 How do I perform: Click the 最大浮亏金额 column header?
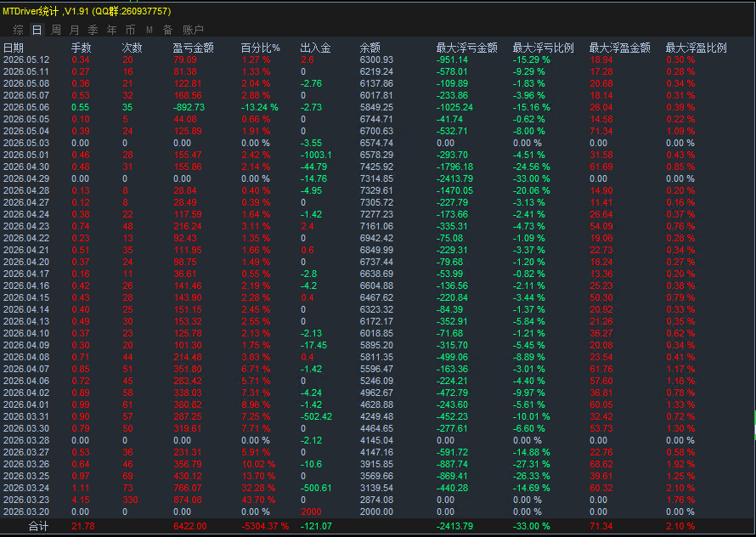click(466, 48)
